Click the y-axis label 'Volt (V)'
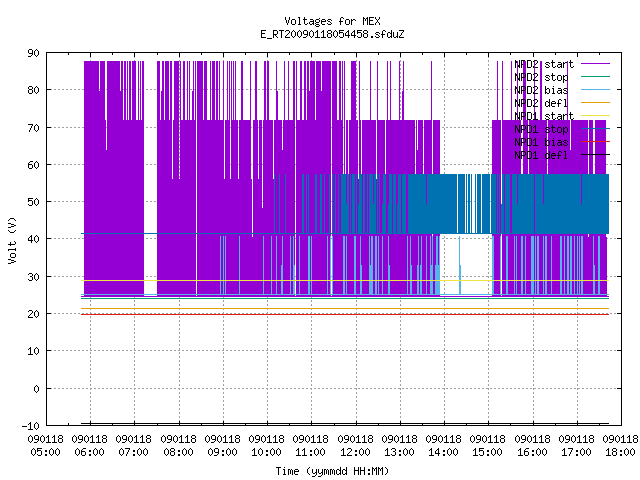 [x=12, y=240]
